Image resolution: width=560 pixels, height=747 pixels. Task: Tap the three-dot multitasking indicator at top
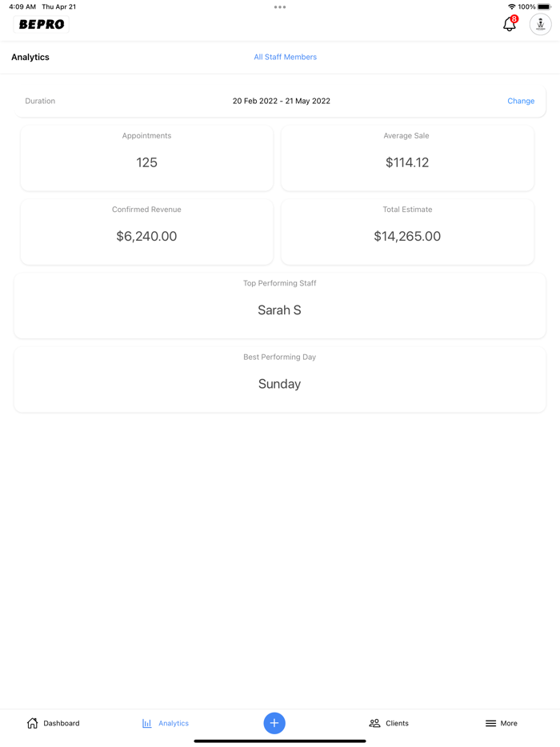(x=280, y=7)
